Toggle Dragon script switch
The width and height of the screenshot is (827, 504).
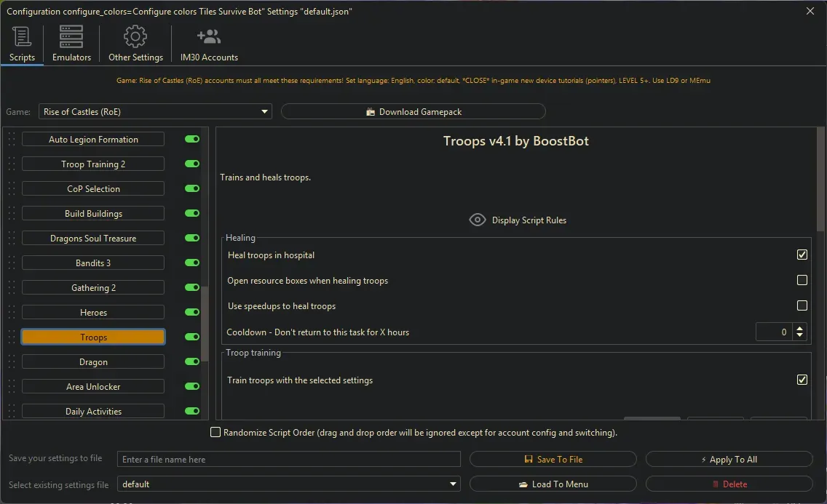point(192,361)
